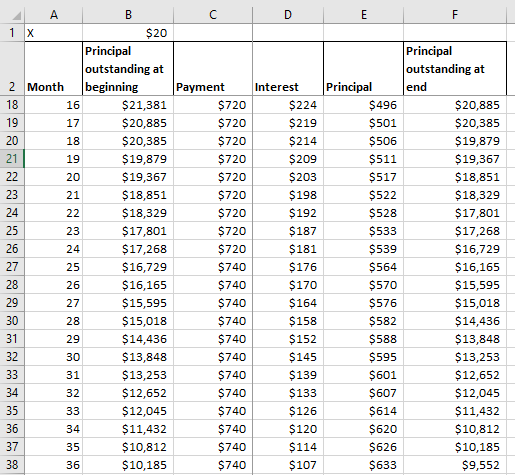This screenshot has width=515, height=475.
Task: Click Principal outstanding at beginning header
Action: (128, 69)
